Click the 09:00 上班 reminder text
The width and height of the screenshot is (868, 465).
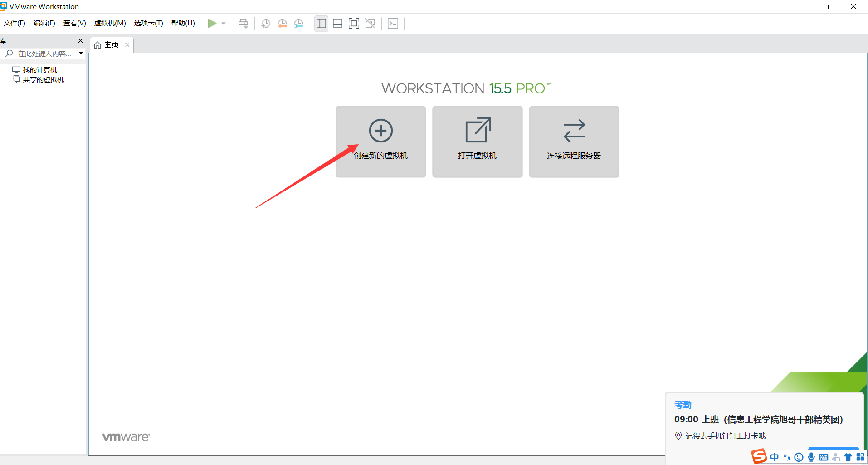tap(759, 420)
